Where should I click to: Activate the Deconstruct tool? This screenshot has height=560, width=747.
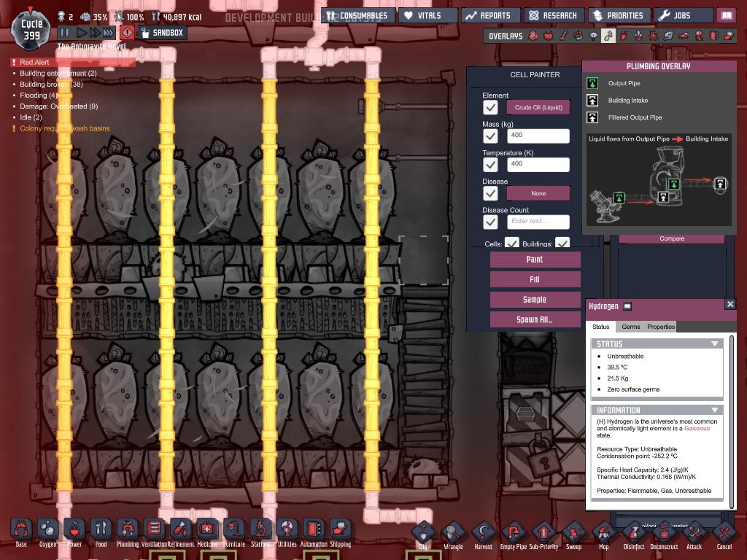click(x=663, y=533)
